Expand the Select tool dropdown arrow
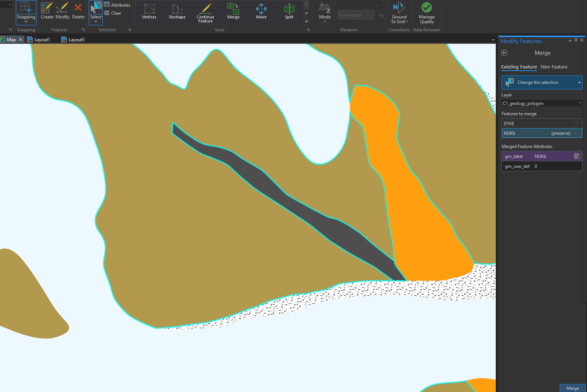Image resolution: width=587 pixels, height=392 pixels. click(x=96, y=22)
